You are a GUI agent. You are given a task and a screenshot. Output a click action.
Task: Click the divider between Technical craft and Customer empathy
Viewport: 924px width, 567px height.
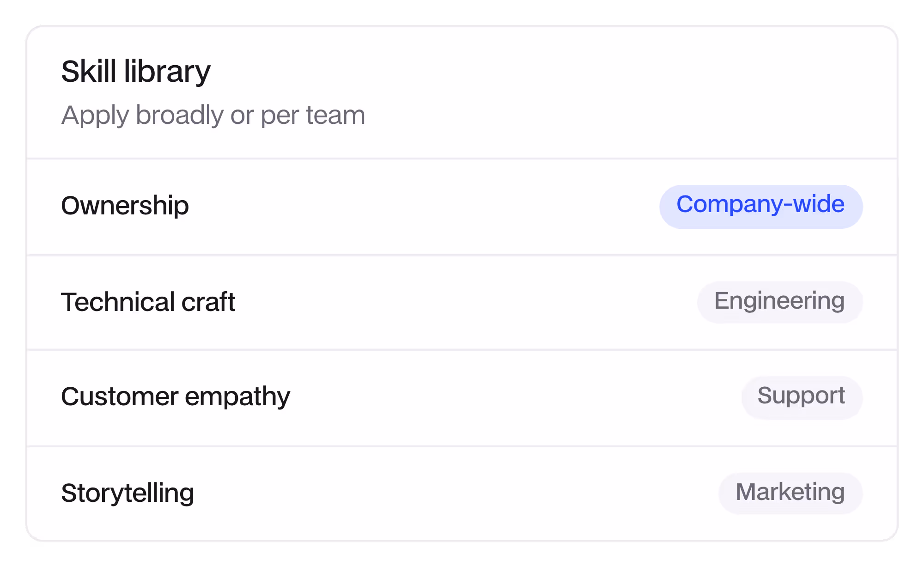point(462,350)
